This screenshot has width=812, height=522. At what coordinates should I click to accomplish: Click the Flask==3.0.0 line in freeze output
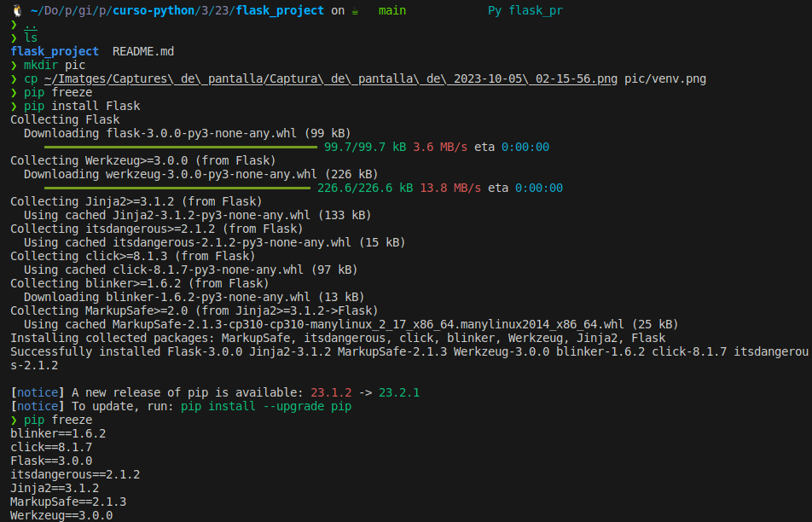[x=51, y=461]
